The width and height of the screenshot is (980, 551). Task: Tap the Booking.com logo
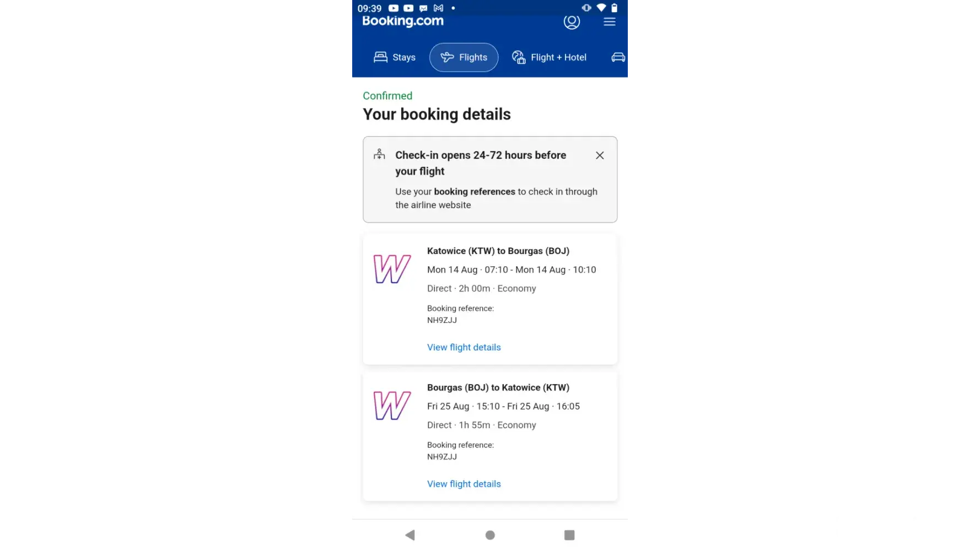(x=403, y=21)
